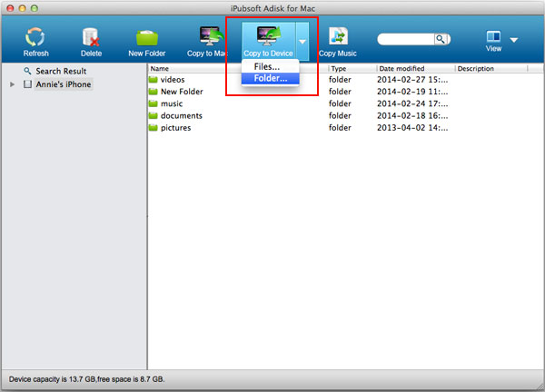Tick the Annie's iPhone checkbox
The width and height of the screenshot is (545, 392).
pyautogui.click(x=27, y=84)
